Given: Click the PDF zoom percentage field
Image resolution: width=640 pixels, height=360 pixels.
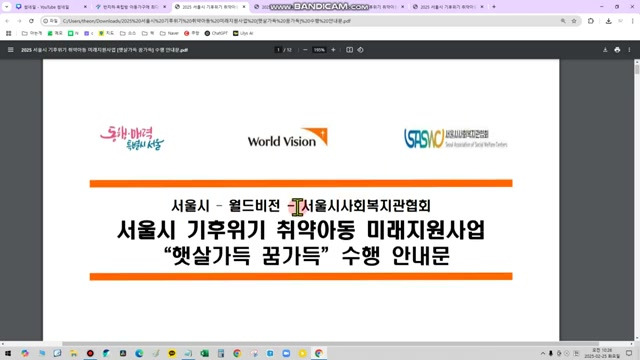Looking at the screenshot, I should point(319,50).
